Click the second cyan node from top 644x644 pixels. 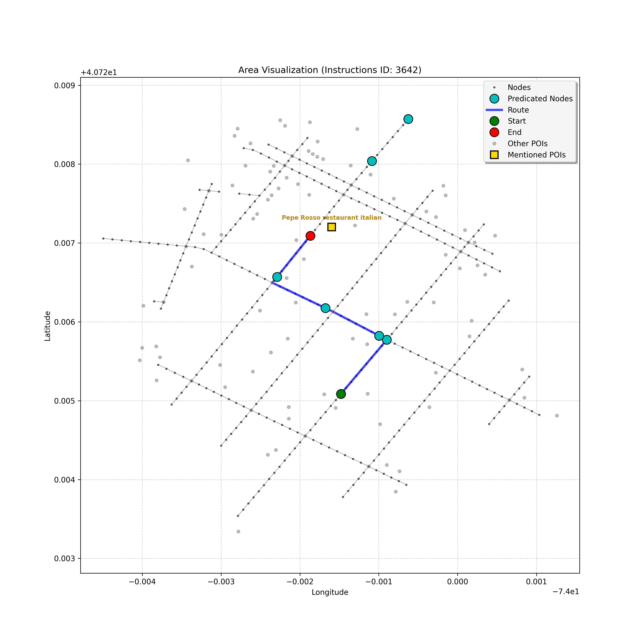[372, 161]
